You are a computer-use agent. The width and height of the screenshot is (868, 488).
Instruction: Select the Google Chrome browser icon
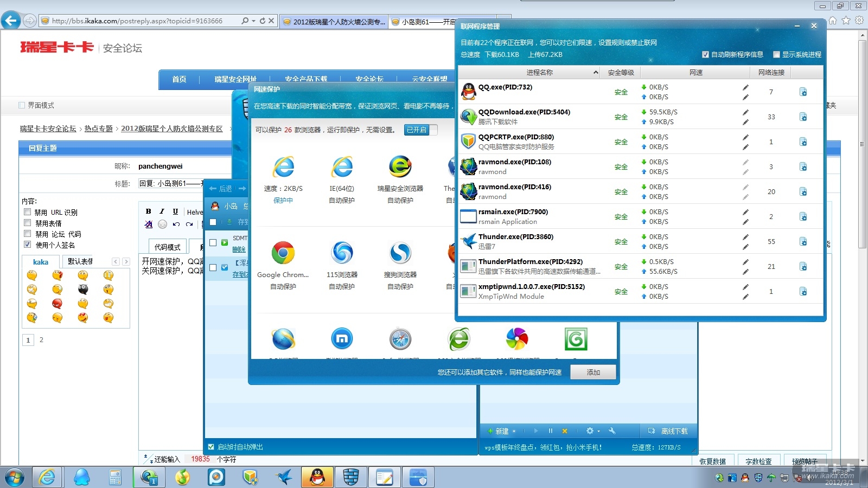(x=283, y=253)
